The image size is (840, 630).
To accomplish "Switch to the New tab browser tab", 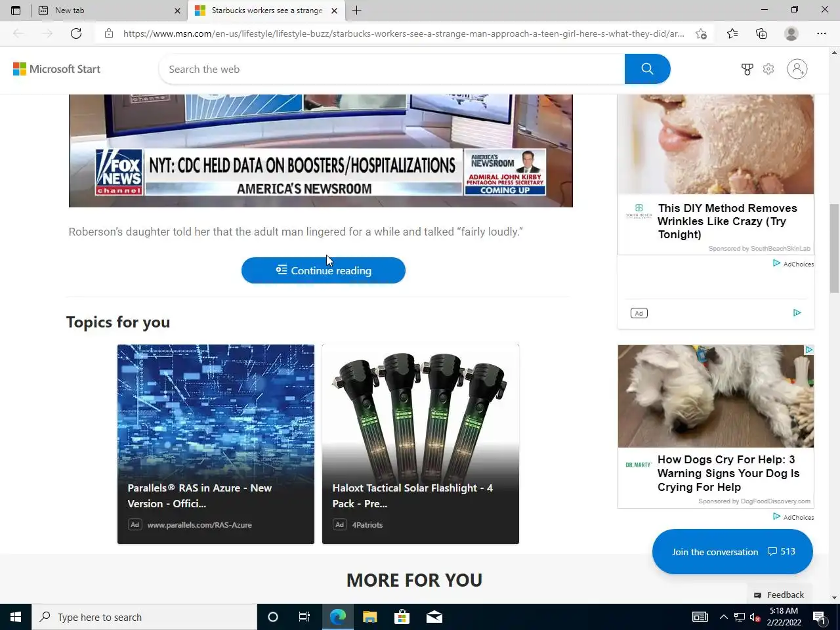I will (x=109, y=10).
